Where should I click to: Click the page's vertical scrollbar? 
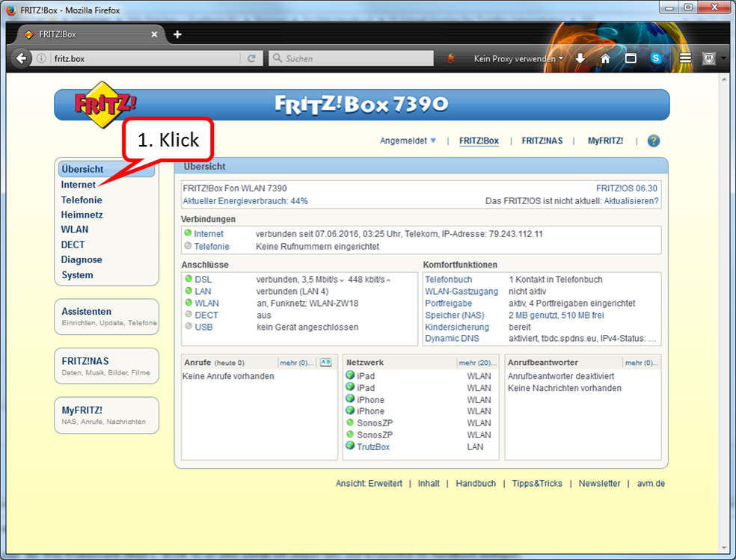[724, 313]
